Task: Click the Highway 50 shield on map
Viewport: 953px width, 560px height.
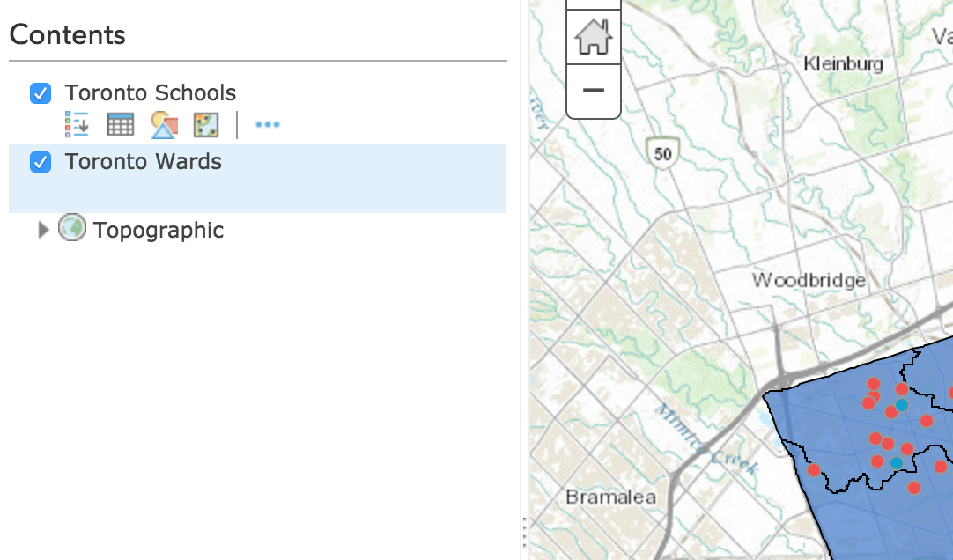Action: click(662, 154)
